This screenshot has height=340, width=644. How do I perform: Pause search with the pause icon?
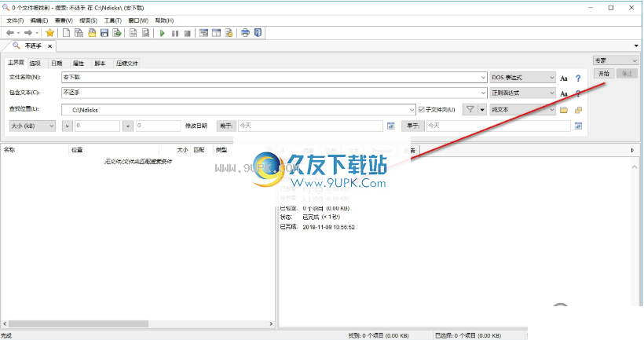(175, 33)
